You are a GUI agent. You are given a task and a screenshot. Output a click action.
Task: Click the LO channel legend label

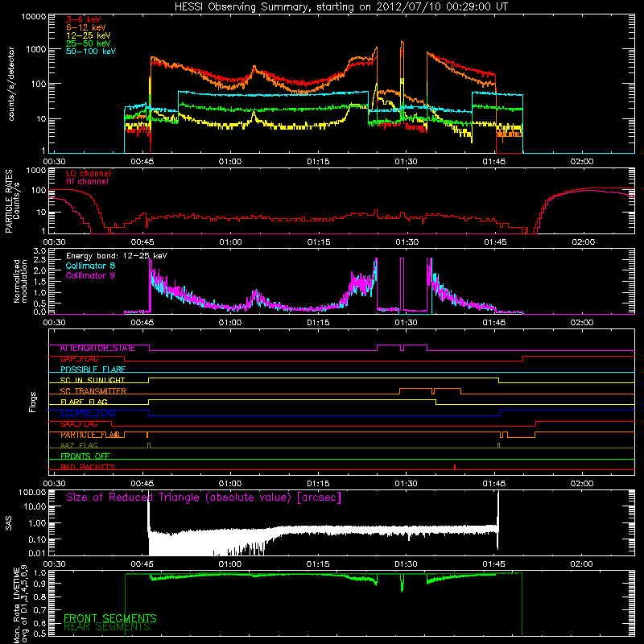click(x=89, y=173)
